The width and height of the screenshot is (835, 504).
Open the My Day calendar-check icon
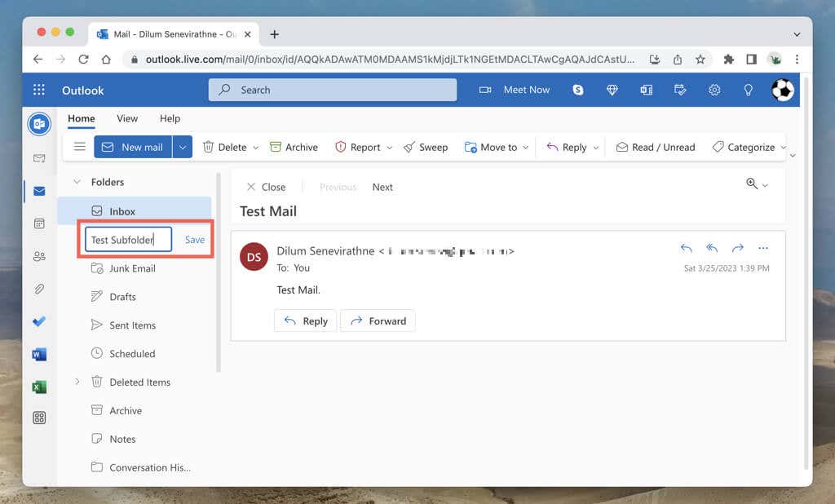(680, 90)
